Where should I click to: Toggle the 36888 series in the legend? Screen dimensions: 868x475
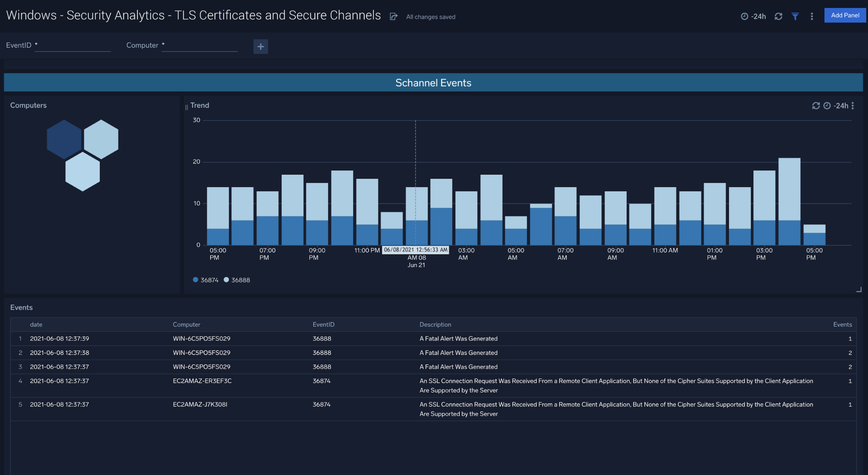coord(237,280)
